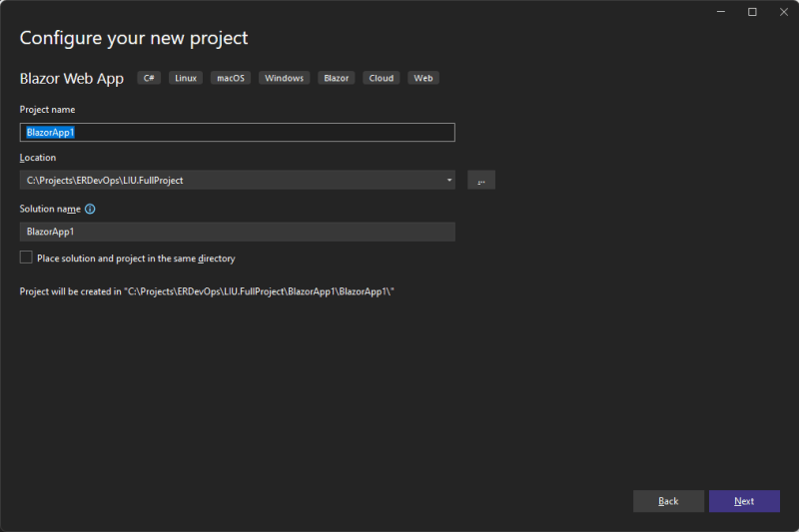Click the 'Blazor Web App' template title

pyautogui.click(x=72, y=79)
